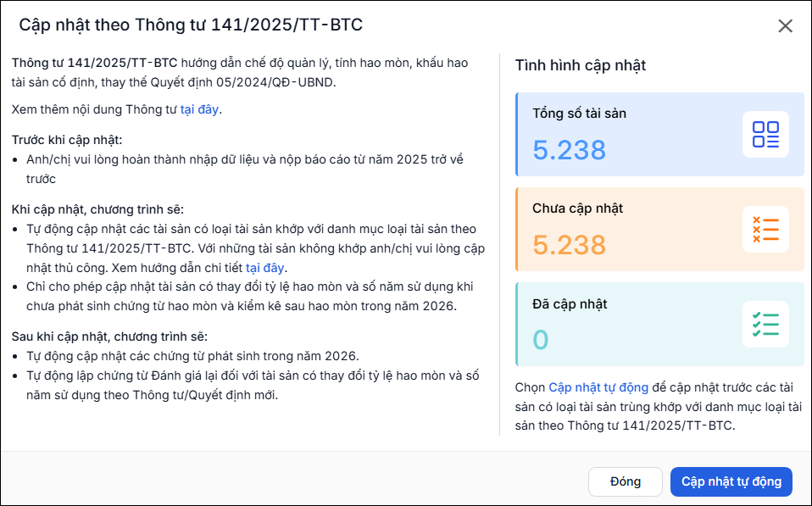The height and width of the screenshot is (506, 812).
Task: Select the Tổng số tài sản card
Action: [x=659, y=135]
